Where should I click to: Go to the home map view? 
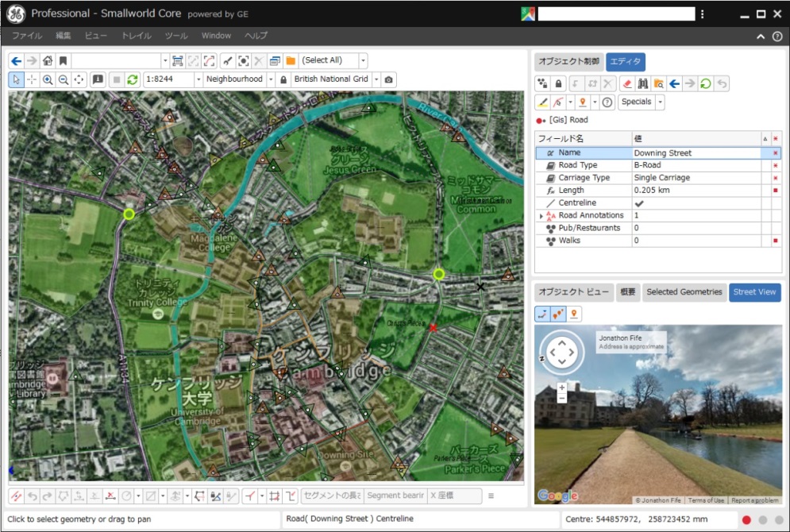click(48, 61)
